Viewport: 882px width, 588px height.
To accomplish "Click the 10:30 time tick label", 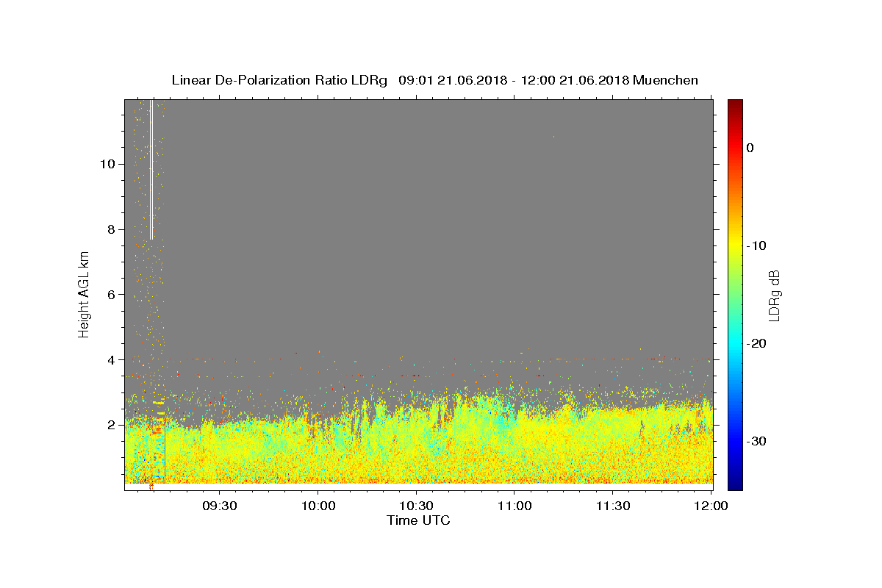I will point(416,506).
